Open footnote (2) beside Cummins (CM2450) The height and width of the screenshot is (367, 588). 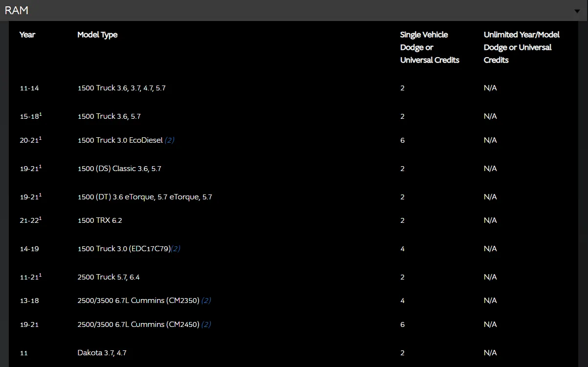pos(206,324)
